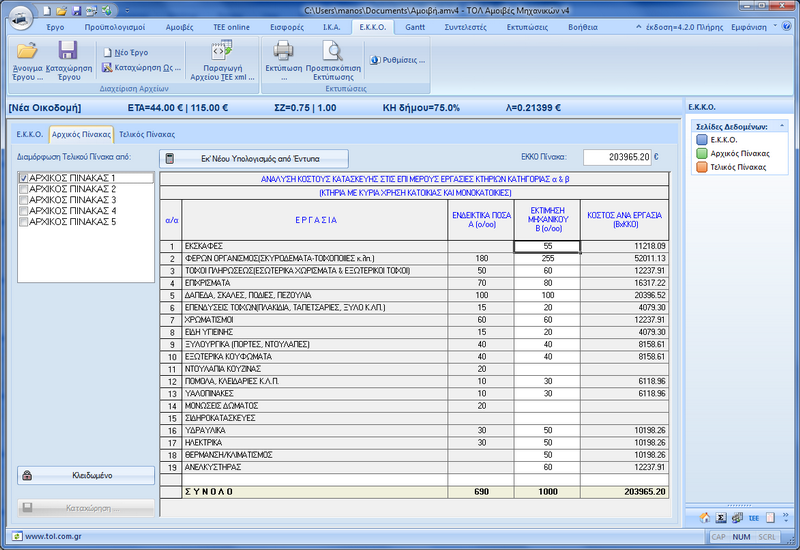Click the Άνοιγμα Έργου open folder icon

27,52
